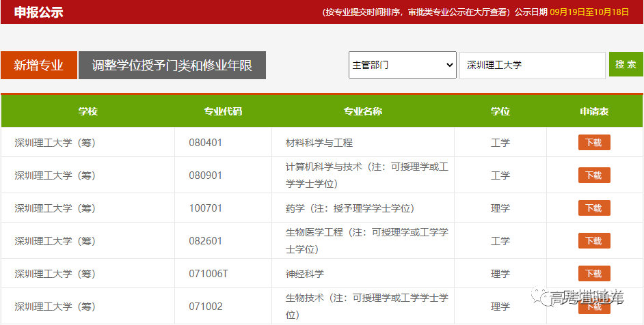Download the 生物医学工程 application form

(593, 241)
